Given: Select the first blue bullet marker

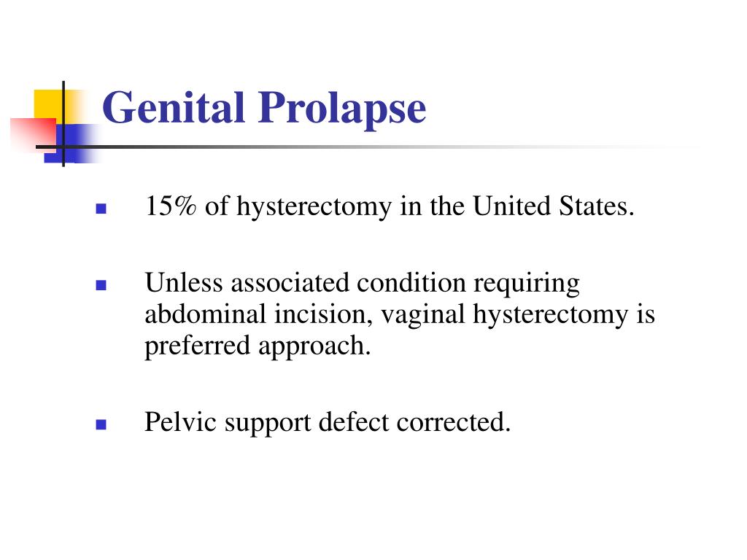Looking at the screenshot, I should tap(101, 209).
